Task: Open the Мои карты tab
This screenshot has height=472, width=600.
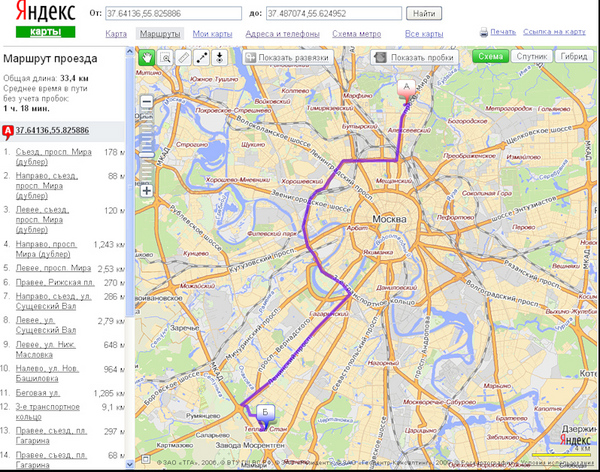Action: [212, 34]
